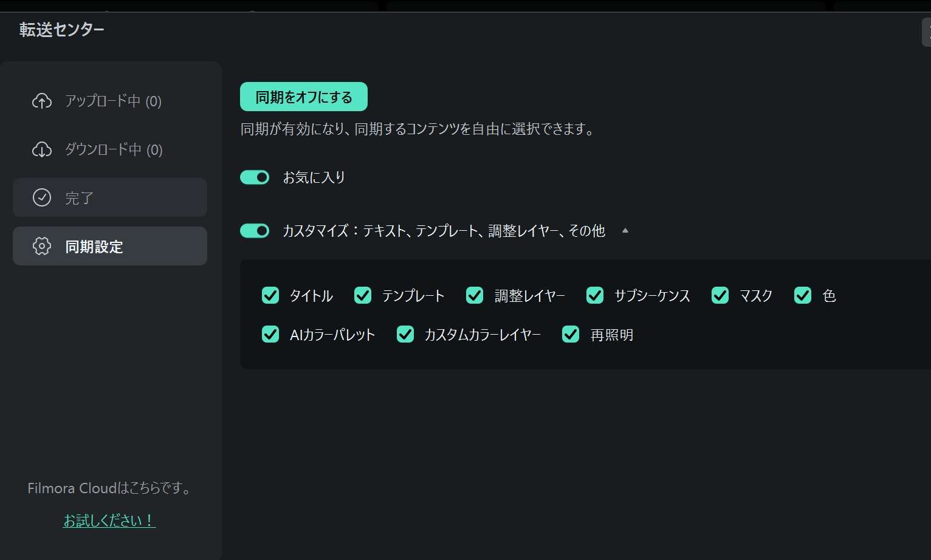Uncheck the マスク checkbox
This screenshot has height=560, width=931.
[x=720, y=295]
